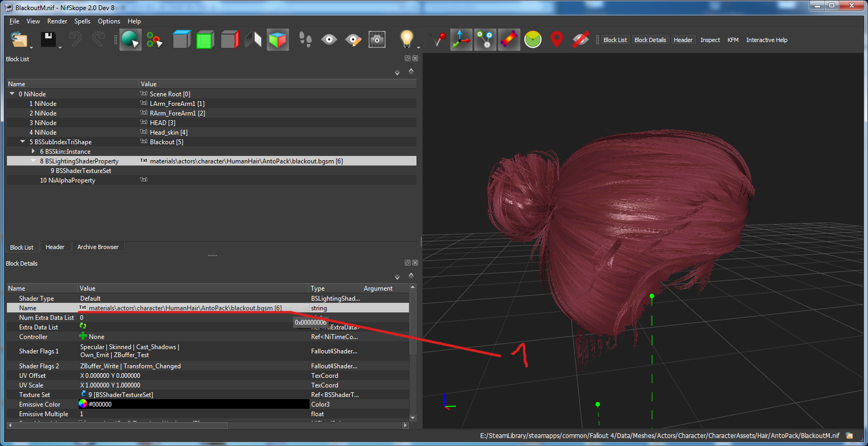Click the red pin vertex icon
This screenshot has height=446, width=868.
438,40
